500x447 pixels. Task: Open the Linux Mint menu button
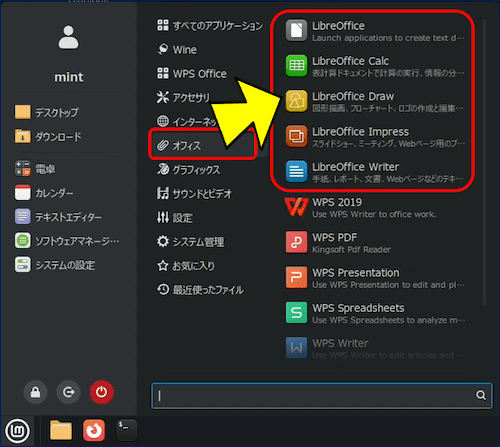point(17,431)
